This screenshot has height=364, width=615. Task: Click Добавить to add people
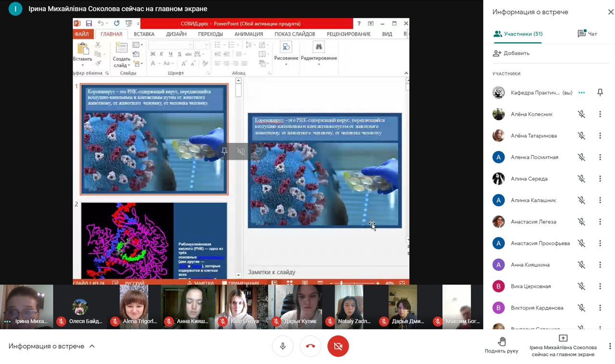(511, 53)
